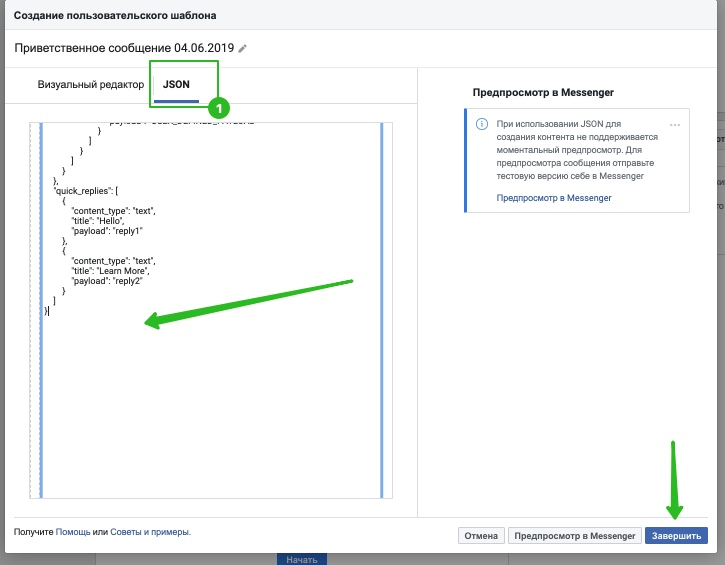The width and height of the screenshot is (725, 565).
Task: Click the empty area below the JSON code
Action: pos(211,407)
